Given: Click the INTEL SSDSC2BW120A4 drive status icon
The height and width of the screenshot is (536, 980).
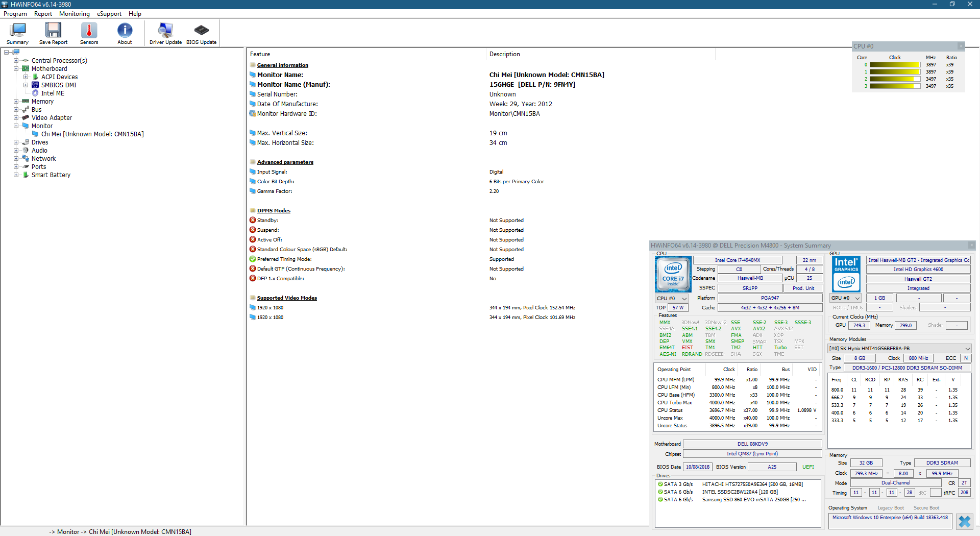Looking at the screenshot, I should pyautogui.click(x=660, y=492).
